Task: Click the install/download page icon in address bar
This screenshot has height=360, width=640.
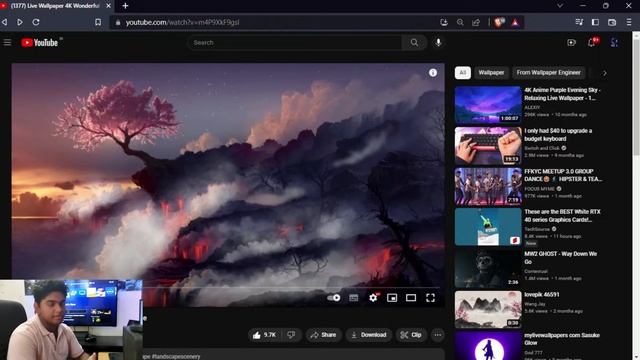Action: click(444, 22)
